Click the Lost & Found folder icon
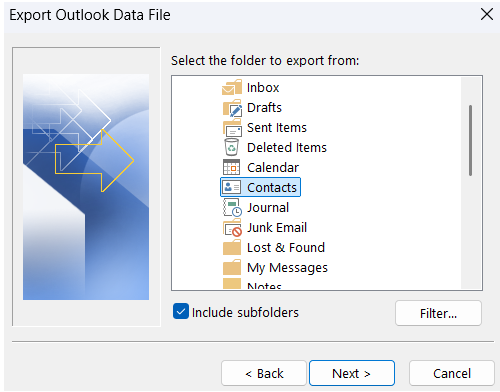The width and height of the screenshot is (500, 392). [232, 248]
